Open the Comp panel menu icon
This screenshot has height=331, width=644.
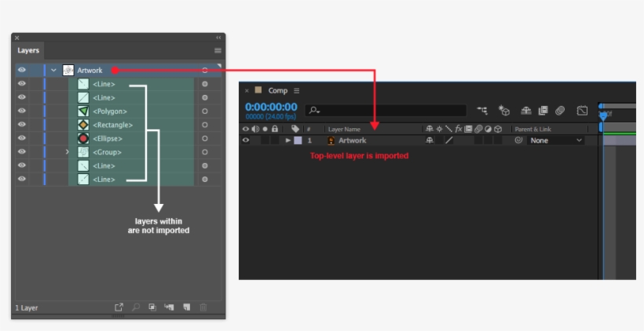(x=297, y=91)
